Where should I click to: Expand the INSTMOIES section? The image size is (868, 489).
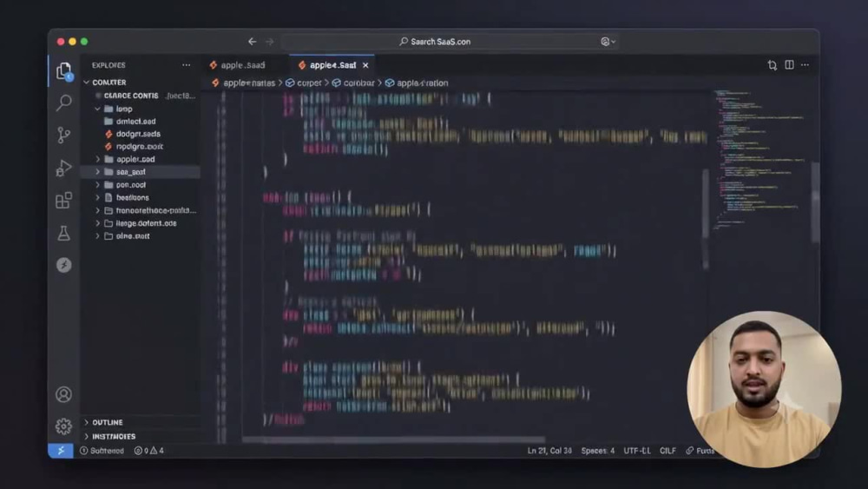pos(86,436)
